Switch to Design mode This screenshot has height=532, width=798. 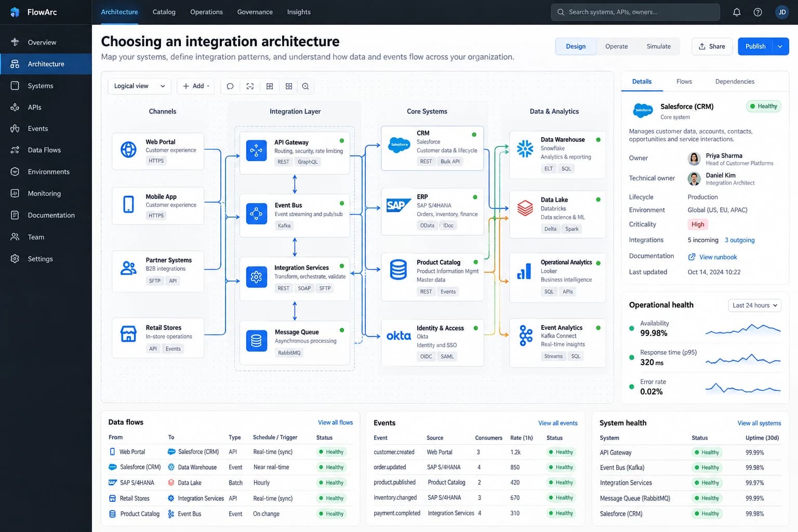coord(576,46)
